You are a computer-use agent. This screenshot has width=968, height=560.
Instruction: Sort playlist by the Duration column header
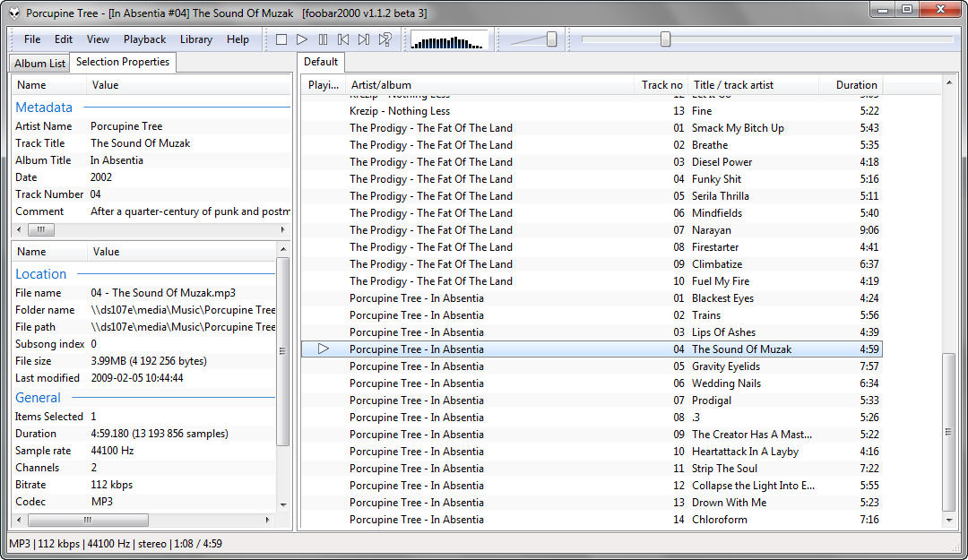pyautogui.click(x=850, y=85)
